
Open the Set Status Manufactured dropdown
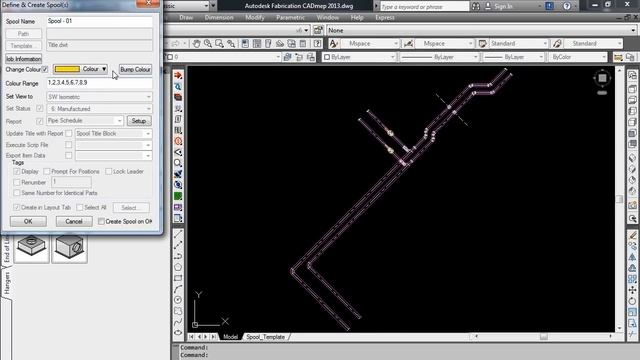coord(99,109)
